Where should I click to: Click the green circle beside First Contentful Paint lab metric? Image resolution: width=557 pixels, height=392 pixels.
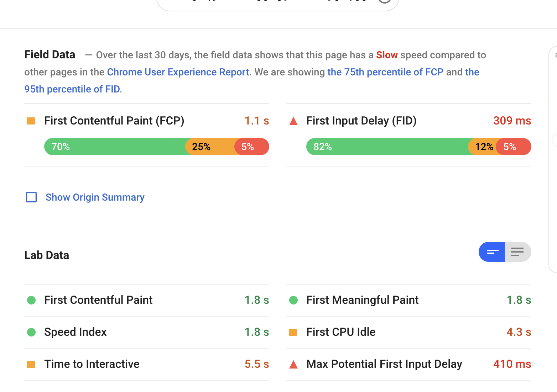click(x=31, y=300)
